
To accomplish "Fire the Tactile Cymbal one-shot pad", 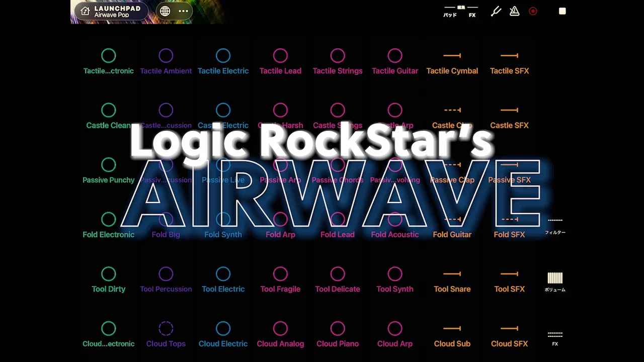I will [452, 62].
